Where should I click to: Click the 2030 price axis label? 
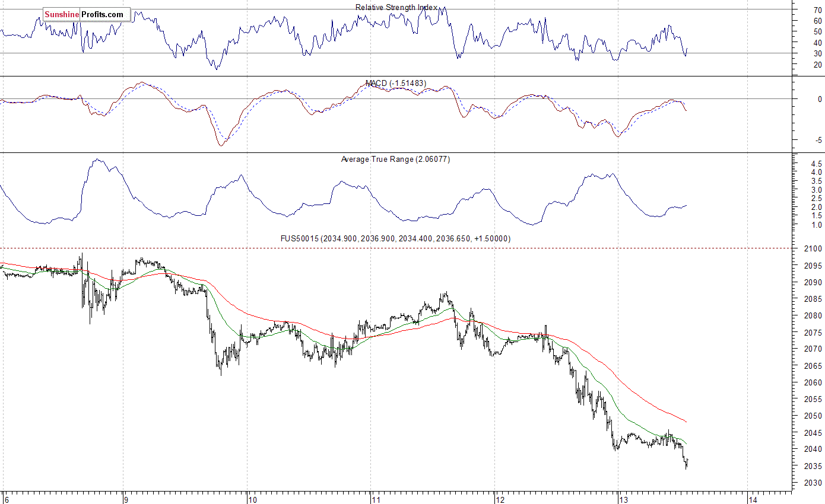point(814,483)
